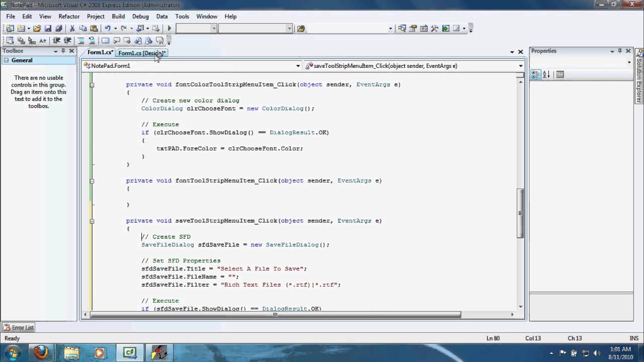Screen dimensions: 644x362
Task: Click the Alphabetical sort icon in Properties
Action: (x=546, y=74)
